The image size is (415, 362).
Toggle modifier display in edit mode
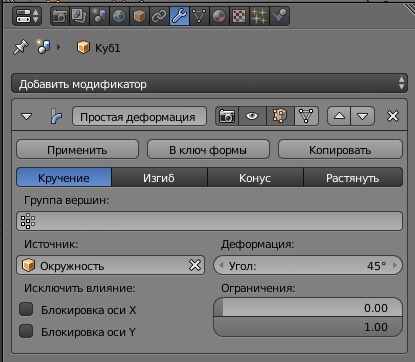click(x=280, y=116)
